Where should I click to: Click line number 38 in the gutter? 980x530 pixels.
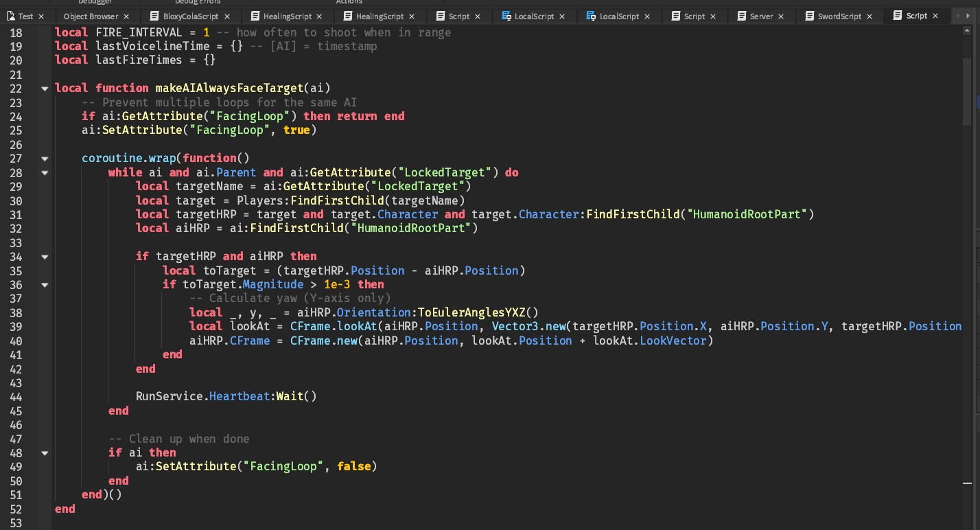16,312
